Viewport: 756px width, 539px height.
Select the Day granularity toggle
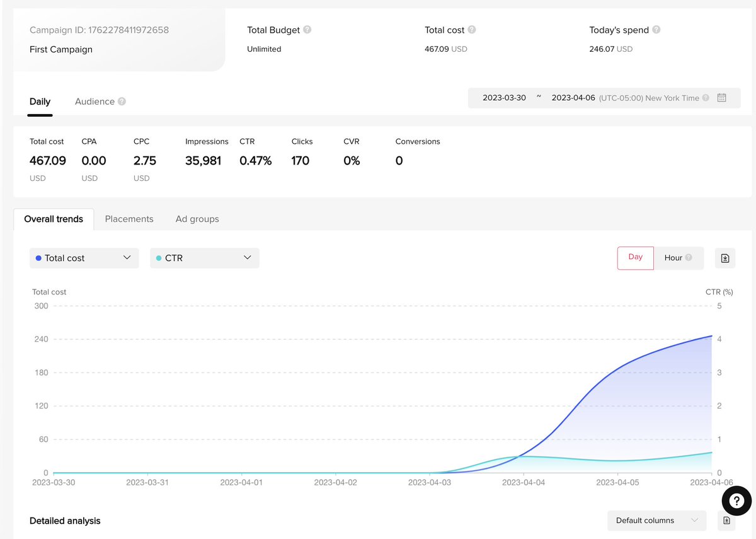pyautogui.click(x=636, y=257)
